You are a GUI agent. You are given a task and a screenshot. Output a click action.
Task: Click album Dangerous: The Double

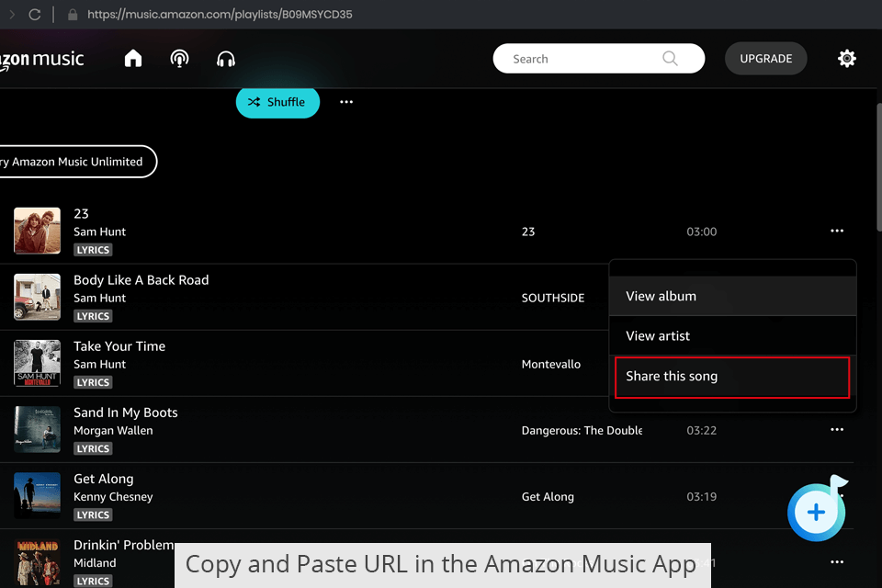(582, 431)
